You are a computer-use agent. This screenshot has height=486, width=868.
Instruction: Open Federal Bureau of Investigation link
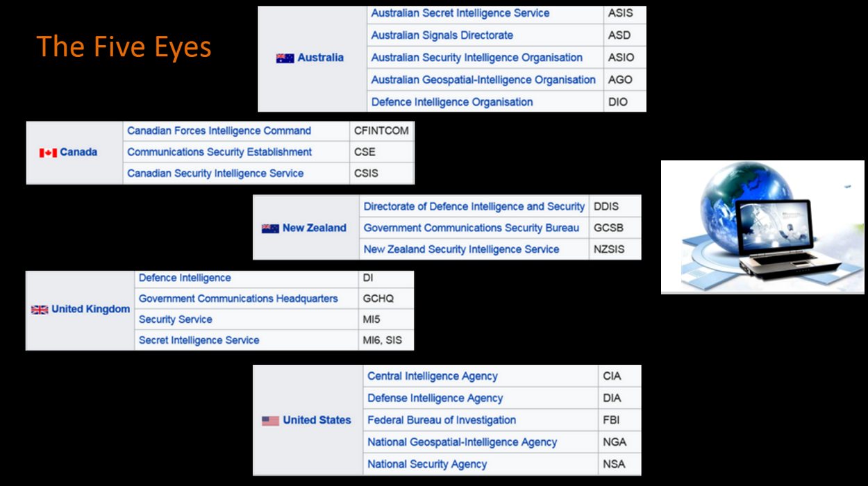point(442,420)
